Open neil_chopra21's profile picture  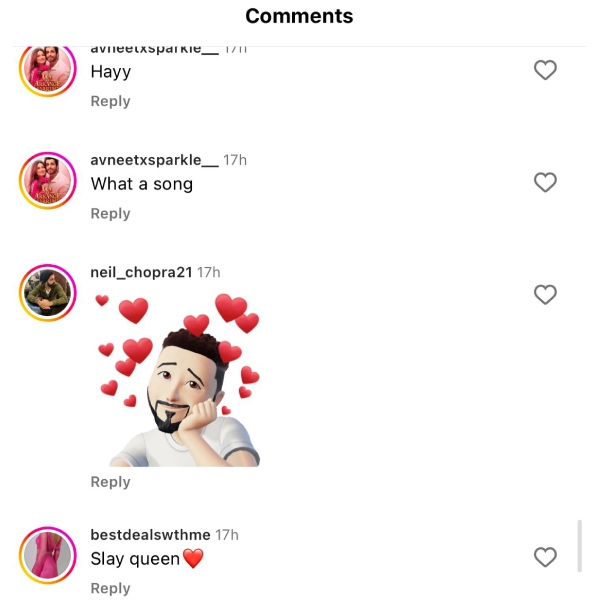click(48, 293)
